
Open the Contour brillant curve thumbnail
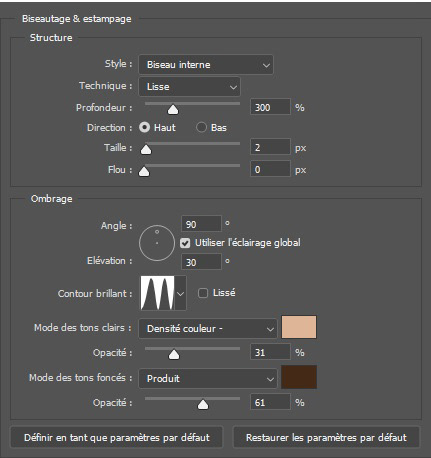click(157, 293)
